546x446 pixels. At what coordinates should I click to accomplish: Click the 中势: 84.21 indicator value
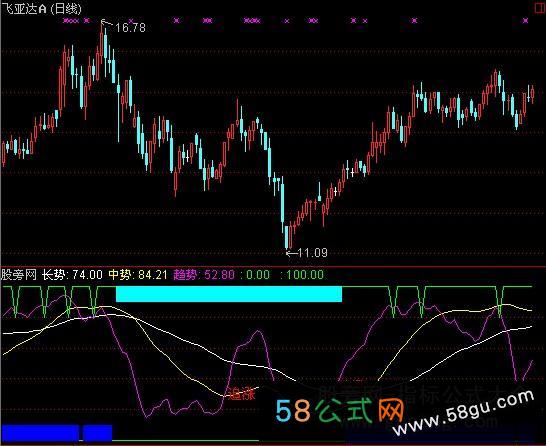click(x=138, y=275)
